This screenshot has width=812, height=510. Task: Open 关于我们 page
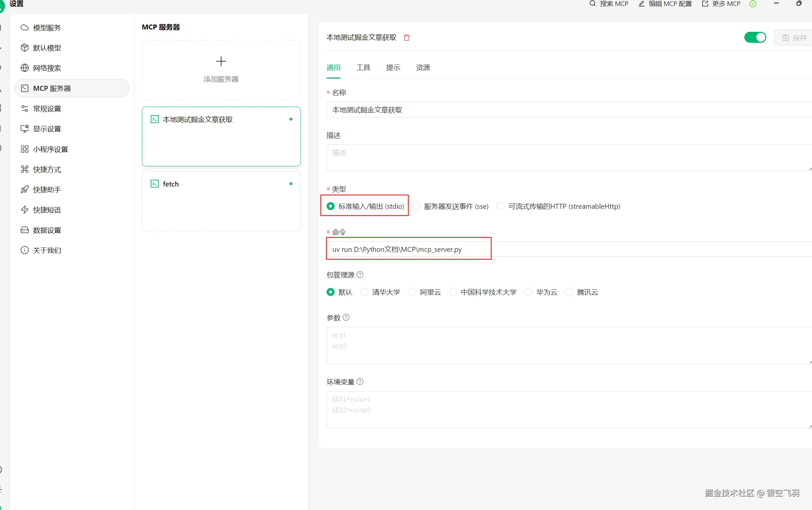(x=72, y=250)
